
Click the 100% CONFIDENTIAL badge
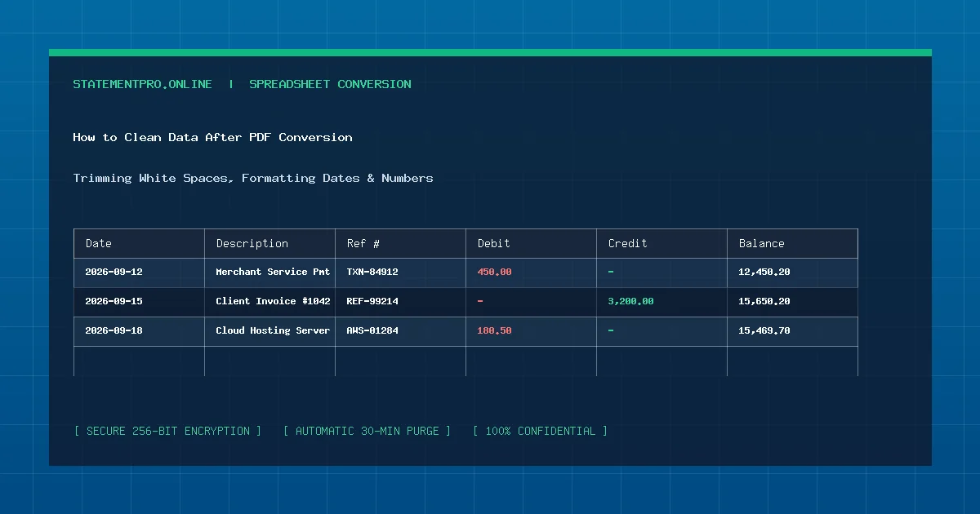point(540,431)
